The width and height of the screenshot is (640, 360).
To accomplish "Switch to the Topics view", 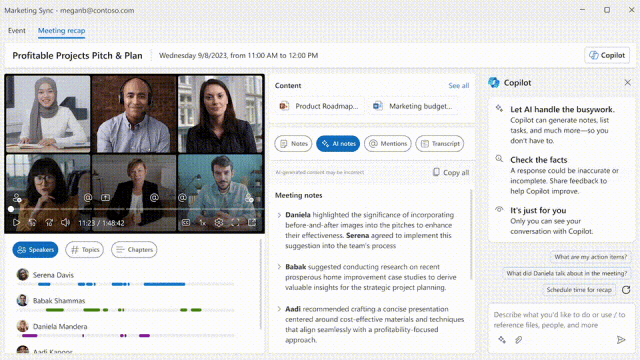I will click(84, 249).
